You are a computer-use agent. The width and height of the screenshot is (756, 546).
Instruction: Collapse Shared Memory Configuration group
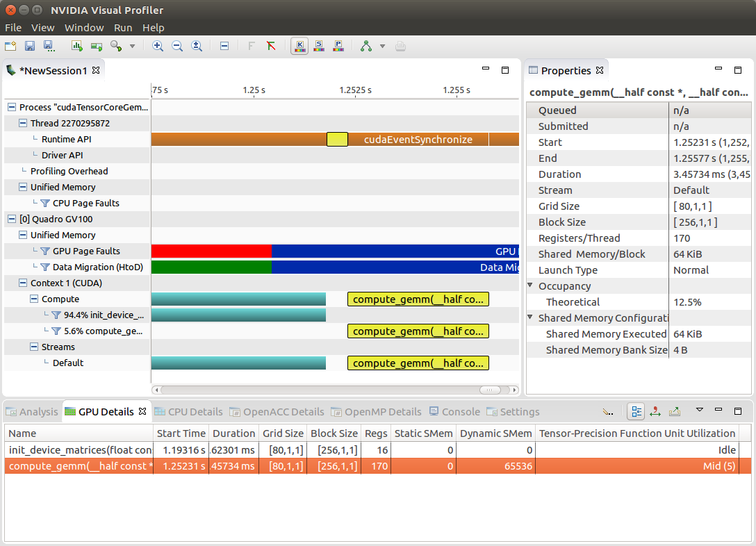[530, 317]
